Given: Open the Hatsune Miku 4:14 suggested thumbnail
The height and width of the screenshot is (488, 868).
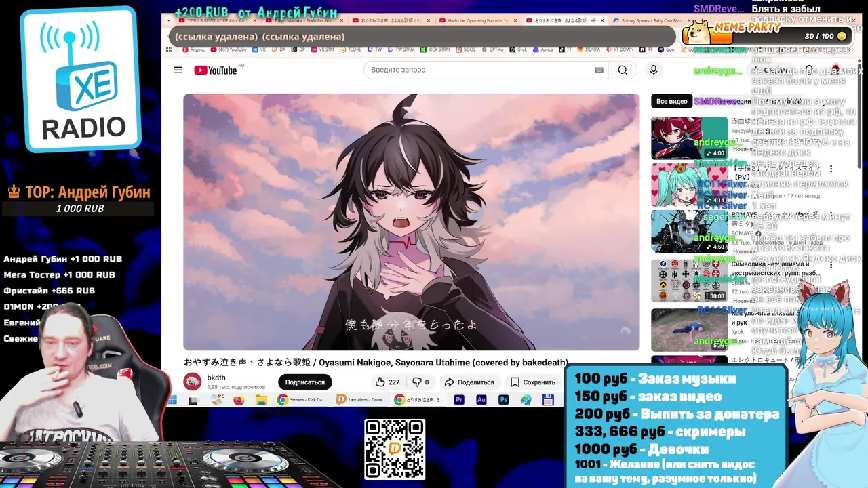Looking at the screenshot, I should pos(689,184).
